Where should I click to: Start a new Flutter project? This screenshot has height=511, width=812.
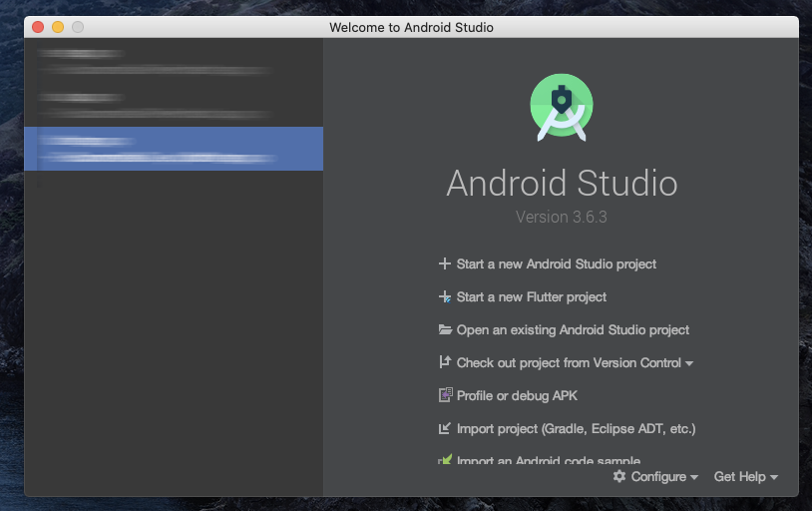pyautogui.click(x=532, y=297)
